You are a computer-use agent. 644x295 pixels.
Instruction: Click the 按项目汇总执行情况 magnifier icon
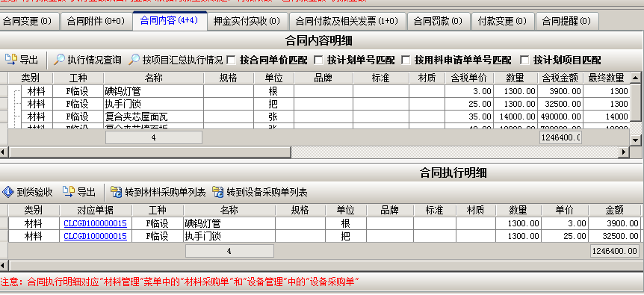tap(134, 60)
